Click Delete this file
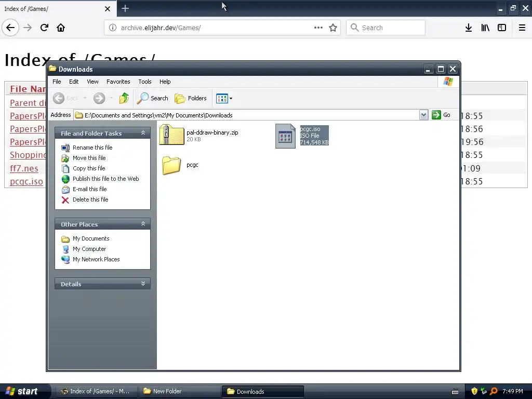Image resolution: width=532 pixels, height=399 pixels. coord(90,199)
